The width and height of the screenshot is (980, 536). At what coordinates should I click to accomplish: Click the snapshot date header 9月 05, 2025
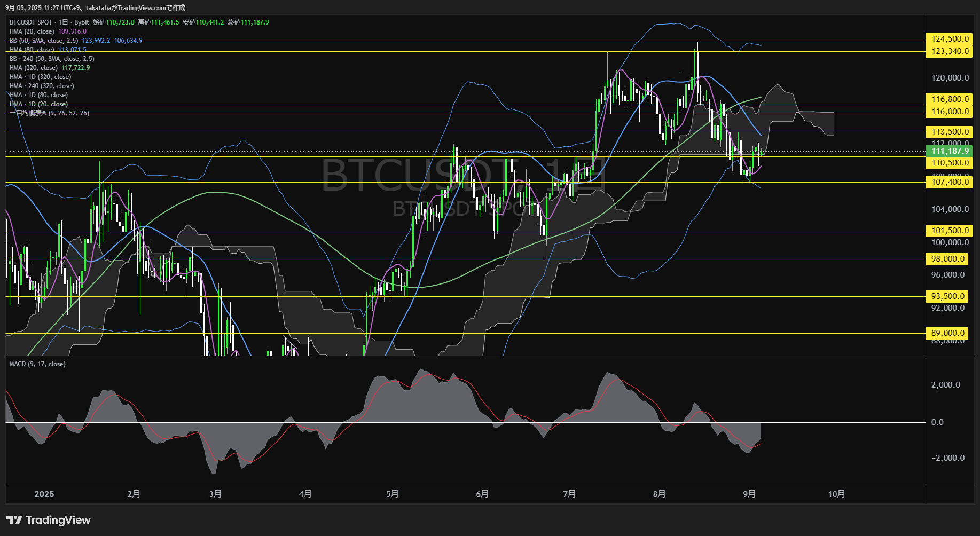coord(24,7)
